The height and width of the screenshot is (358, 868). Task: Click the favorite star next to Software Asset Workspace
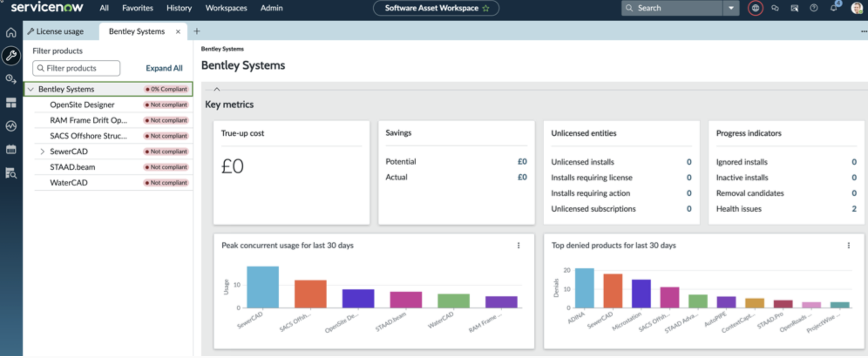486,8
